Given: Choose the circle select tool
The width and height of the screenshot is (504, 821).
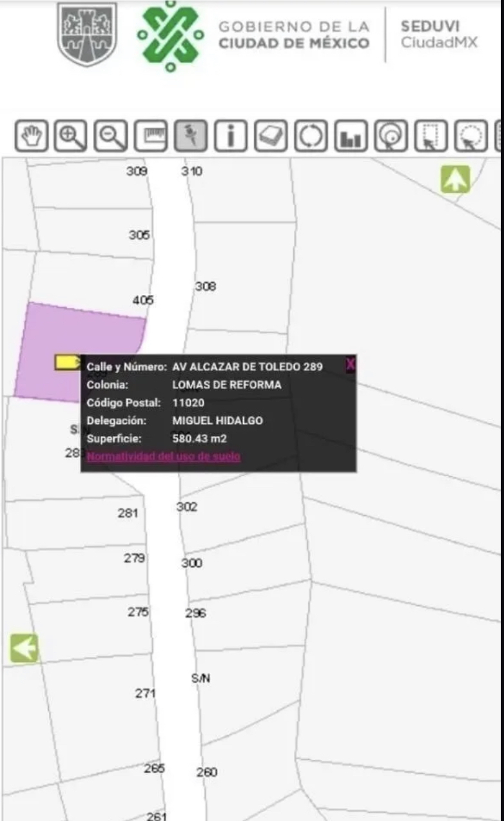Looking at the screenshot, I should point(470,136).
